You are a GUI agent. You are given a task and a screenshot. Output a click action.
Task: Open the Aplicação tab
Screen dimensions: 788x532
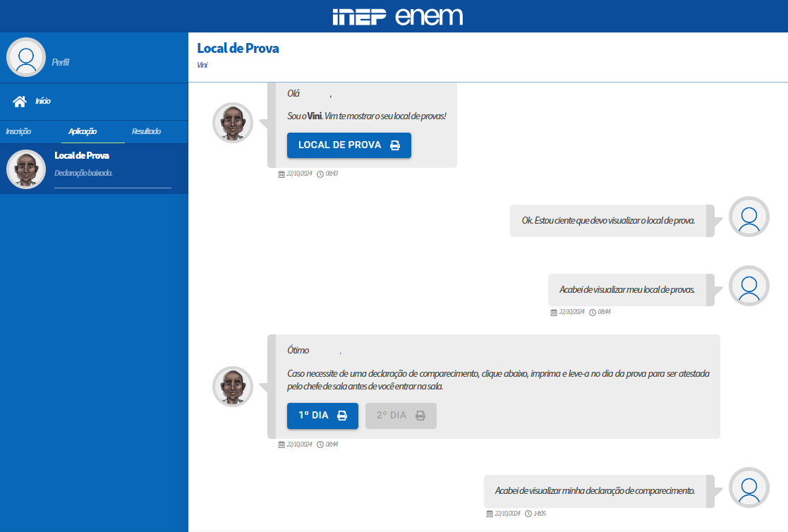[83, 131]
